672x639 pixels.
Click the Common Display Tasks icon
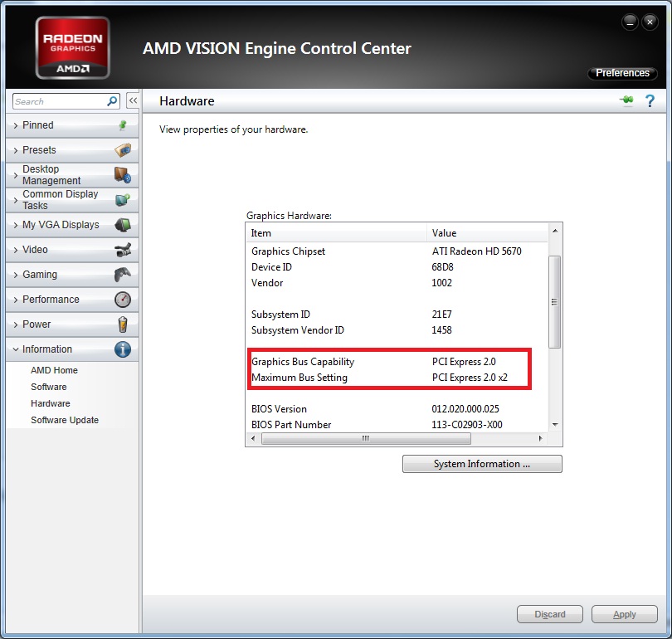click(x=123, y=200)
